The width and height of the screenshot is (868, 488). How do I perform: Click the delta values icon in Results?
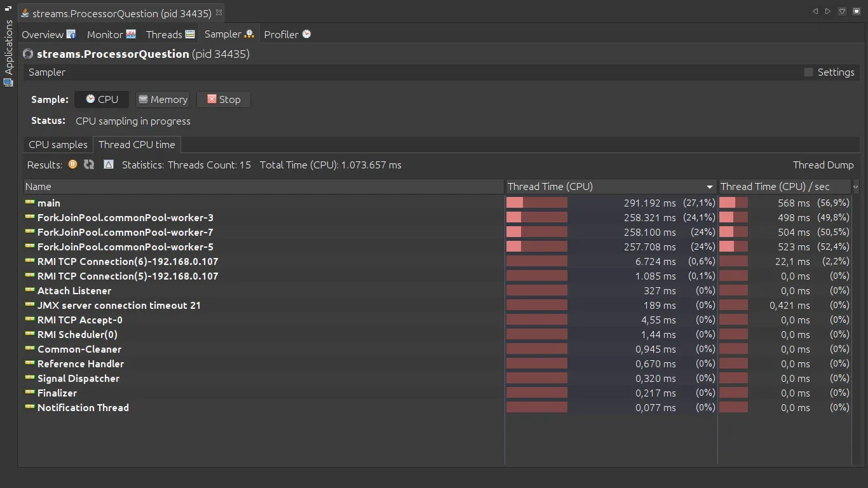click(x=109, y=165)
